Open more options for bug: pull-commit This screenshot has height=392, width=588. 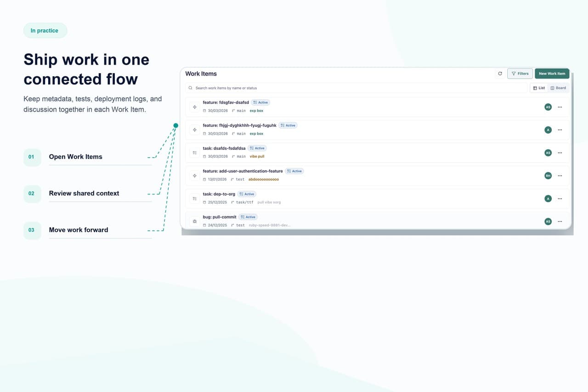coord(560,222)
